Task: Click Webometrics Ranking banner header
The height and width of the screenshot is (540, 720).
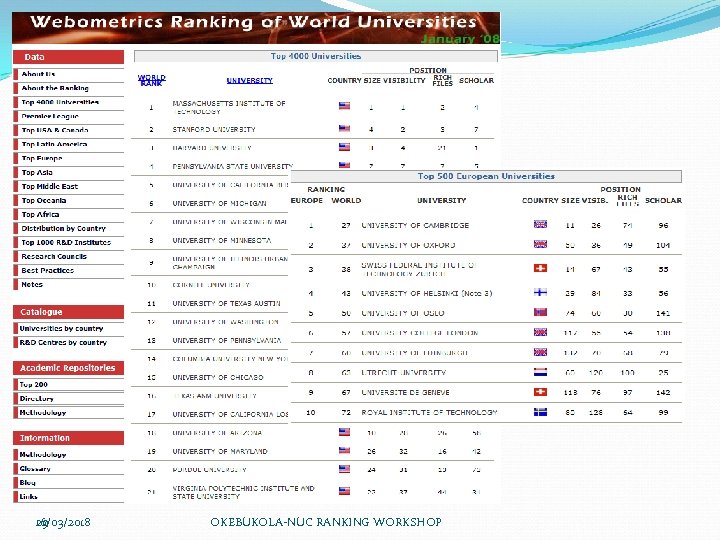Action: [x=256, y=28]
